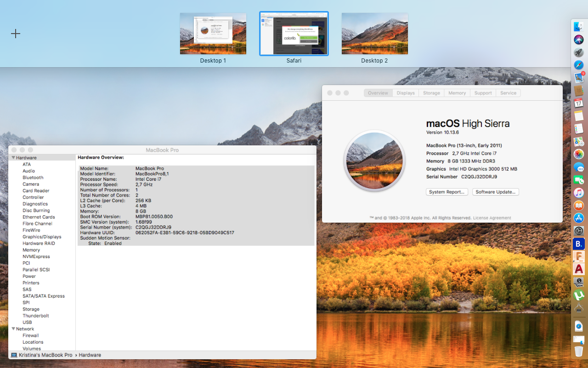
Task: Switch to Desktop 1 thumbnail
Action: 213,34
